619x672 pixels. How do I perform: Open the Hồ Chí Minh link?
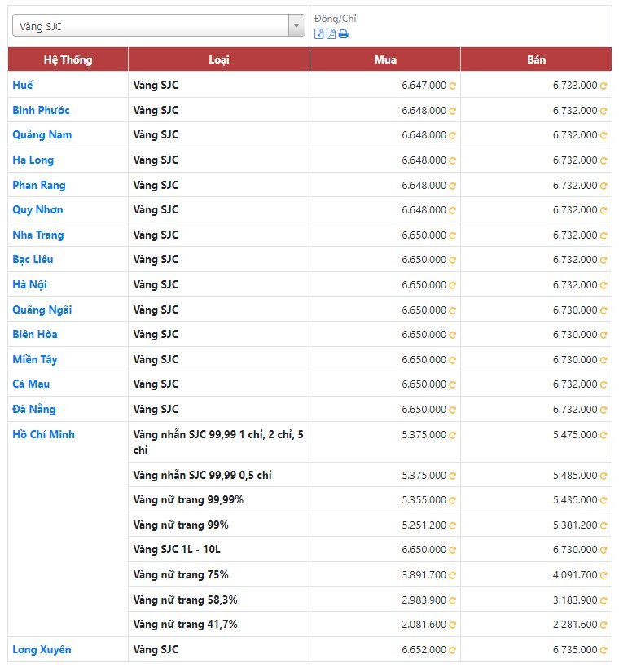[x=43, y=435]
